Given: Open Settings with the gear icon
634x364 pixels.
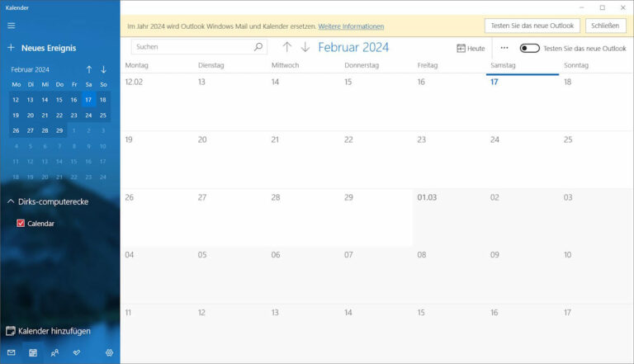Looking at the screenshot, I should pos(109,352).
